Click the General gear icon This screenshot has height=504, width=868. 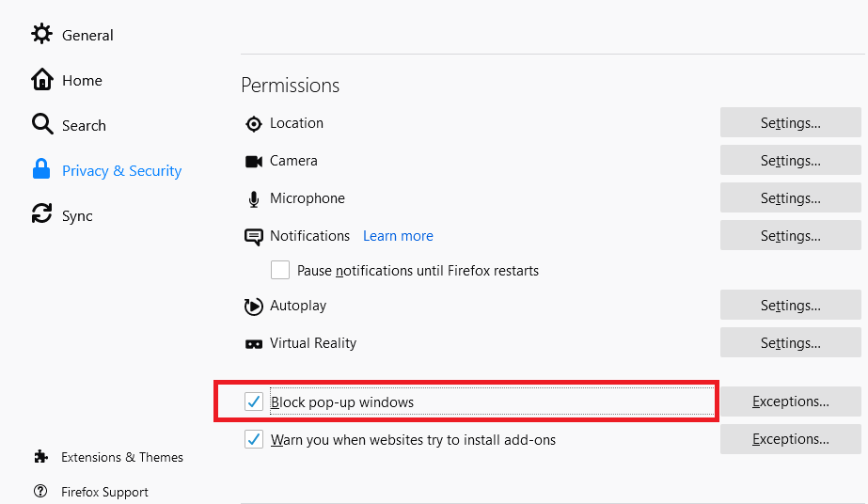point(42,35)
